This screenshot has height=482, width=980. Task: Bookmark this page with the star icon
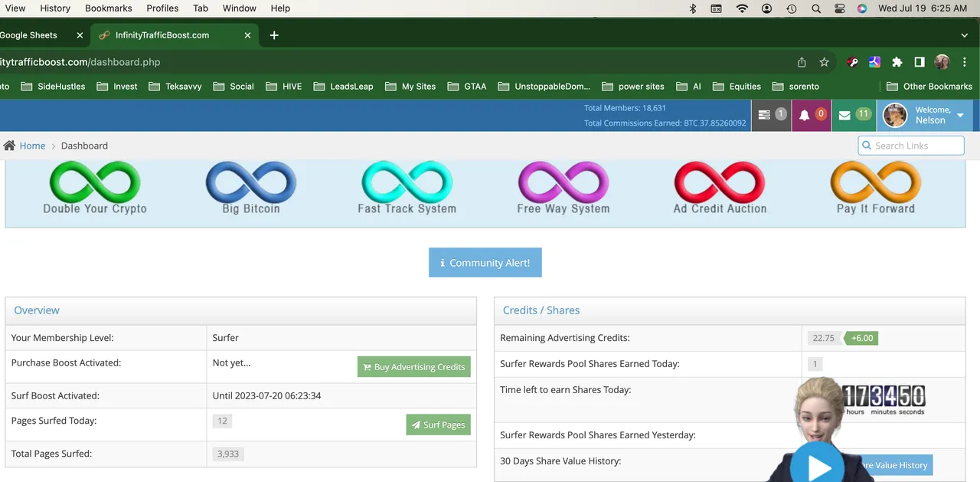tap(824, 62)
